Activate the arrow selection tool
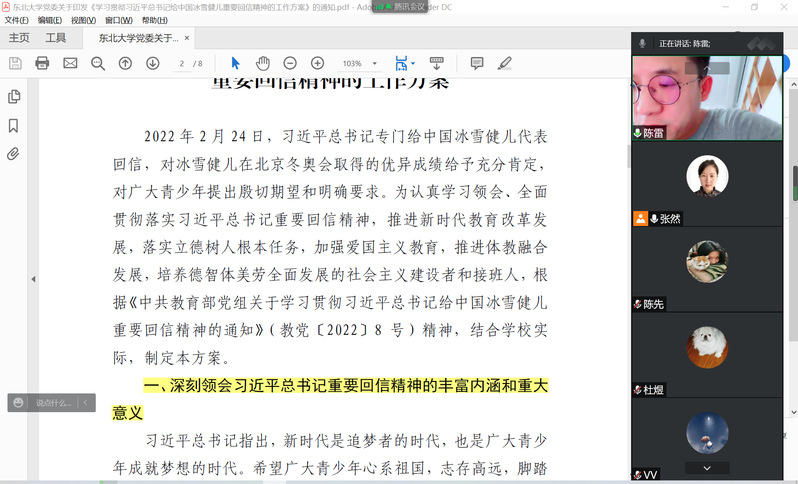Screen dimensions: 798x484 [x=235, y=63]
